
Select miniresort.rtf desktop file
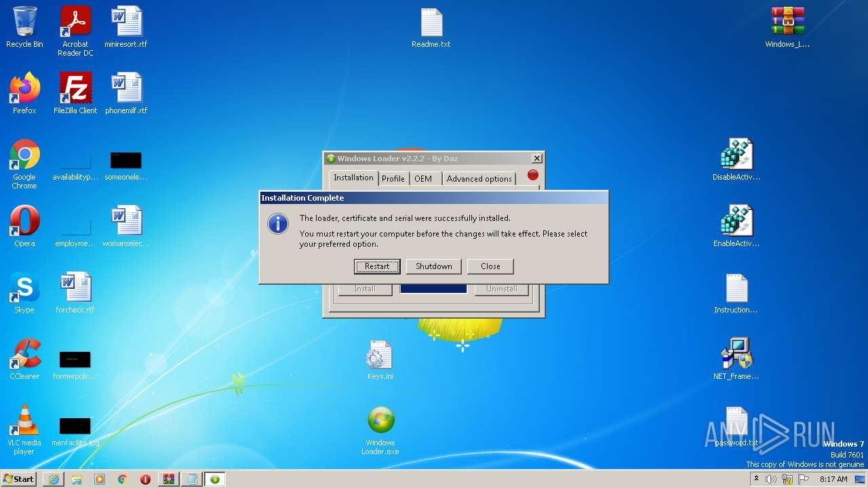126,27
